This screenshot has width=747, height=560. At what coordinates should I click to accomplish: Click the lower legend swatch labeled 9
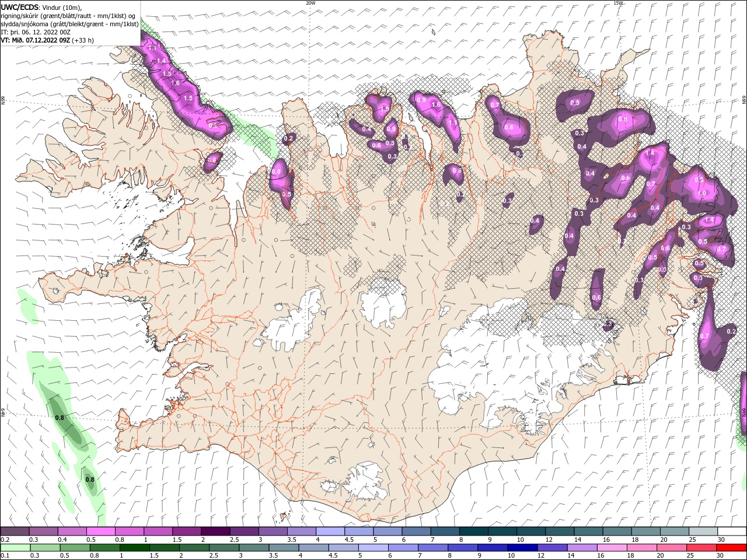[492, 547]
